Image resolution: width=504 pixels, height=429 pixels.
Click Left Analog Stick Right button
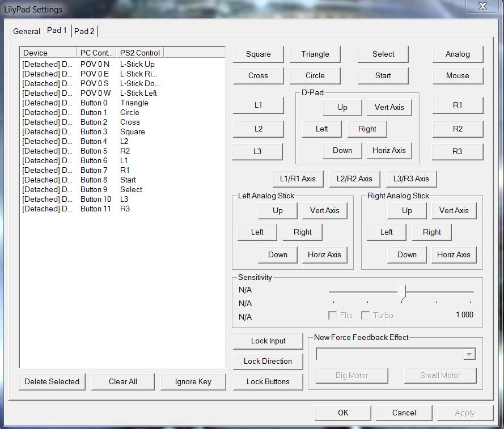click(x=303, y=232)
